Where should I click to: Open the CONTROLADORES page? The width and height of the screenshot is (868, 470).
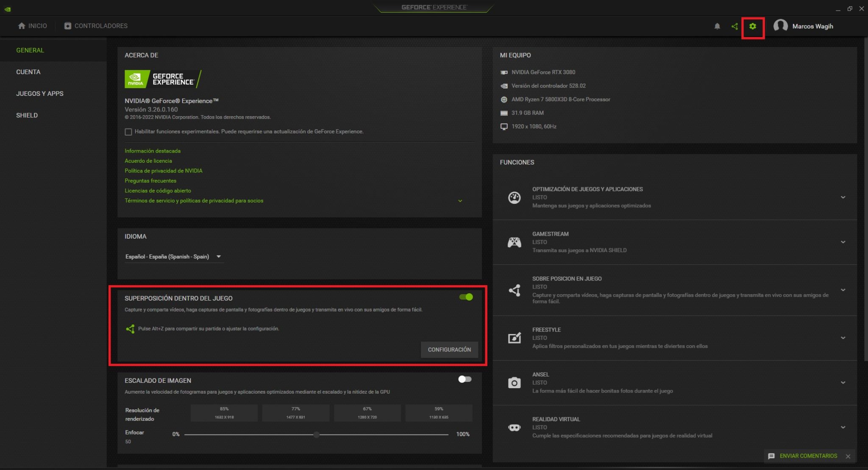point(100,26)
